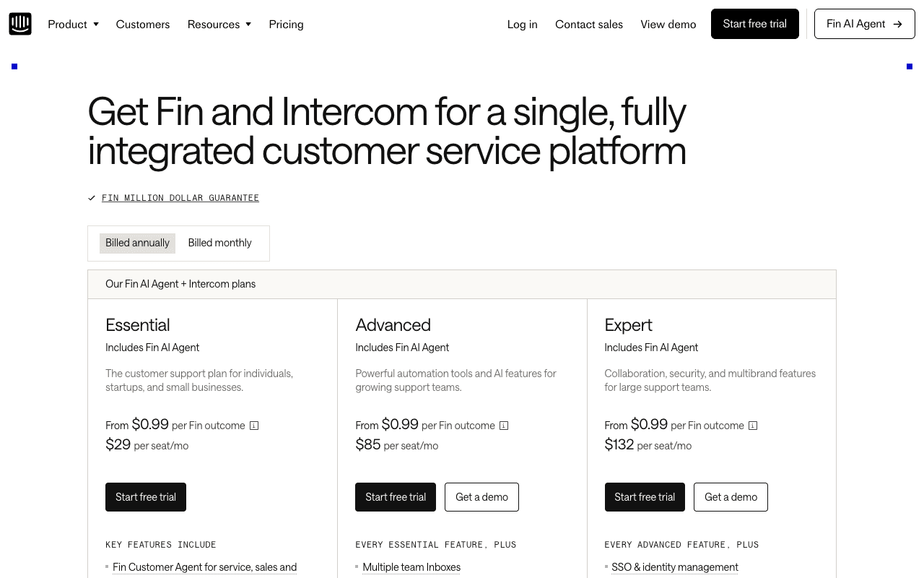Click SSO & identity management feature link
924x578 pixels.
[x=675, y=567]
